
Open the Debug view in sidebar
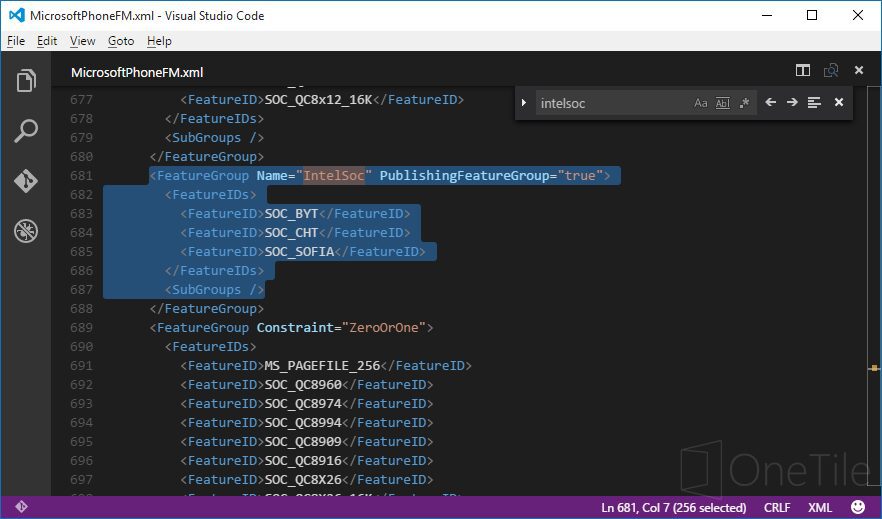(26, 231)
